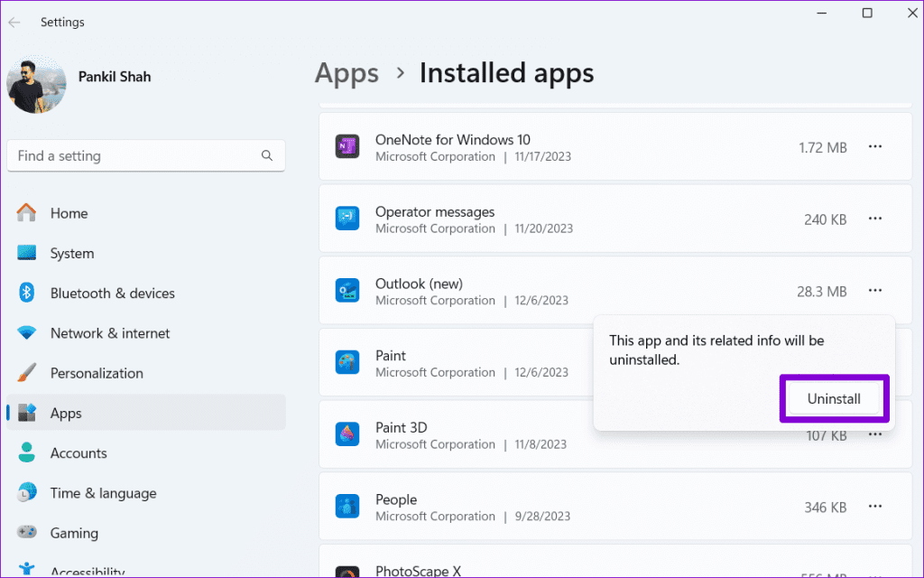
Task: Expand the three-dot menu for People
Action: (874, 507)
